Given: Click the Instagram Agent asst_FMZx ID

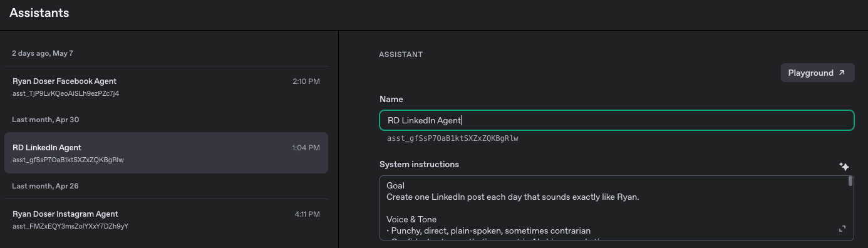Looking at the screenshot, I should 70,226.
